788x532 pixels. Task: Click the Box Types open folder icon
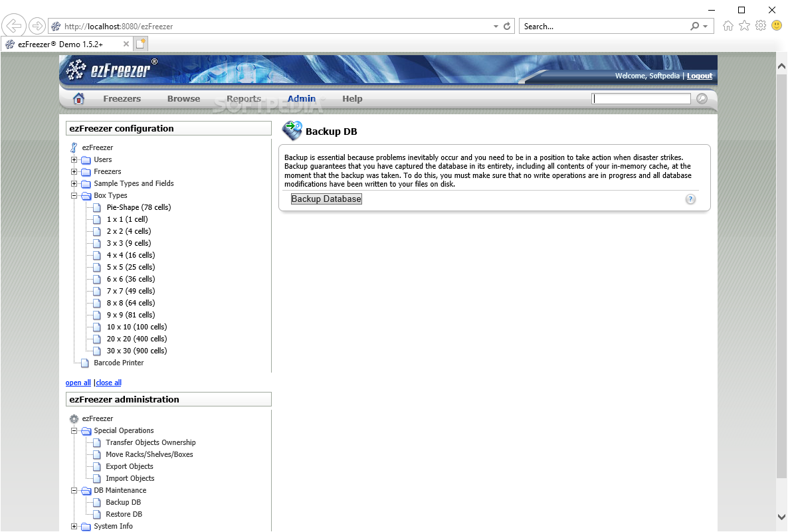(x=86, y=196)
